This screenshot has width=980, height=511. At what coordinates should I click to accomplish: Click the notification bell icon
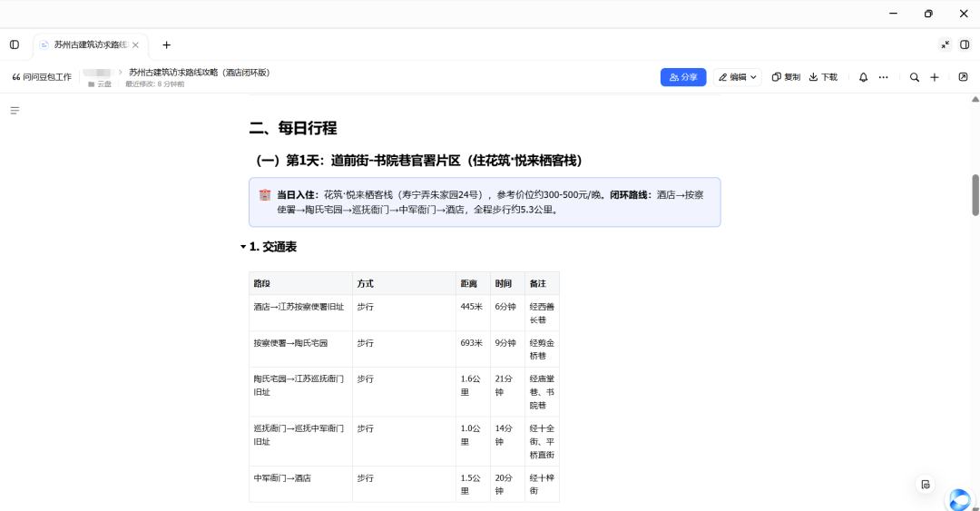(863, 77)
